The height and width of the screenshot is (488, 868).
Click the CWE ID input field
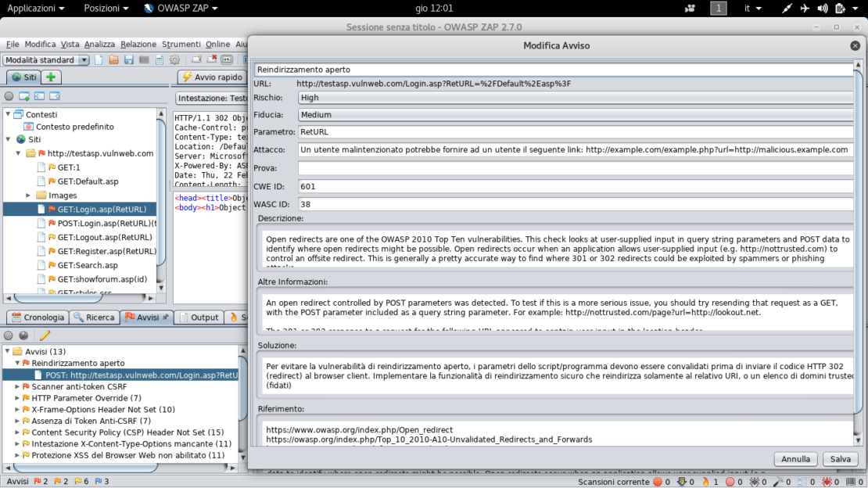pos(575,186)
